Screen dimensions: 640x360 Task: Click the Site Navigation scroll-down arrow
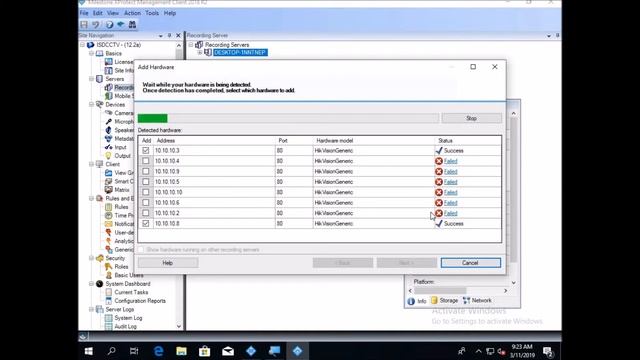point(179,326)
